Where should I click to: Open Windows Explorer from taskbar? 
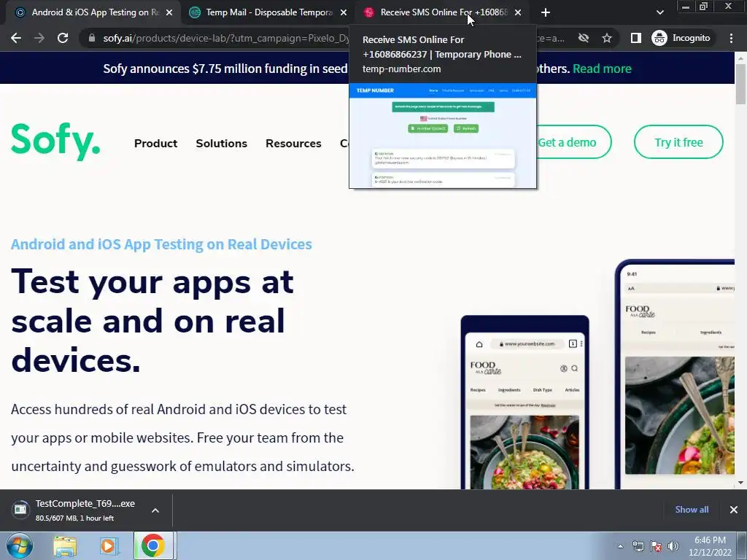tap(65, 546)
